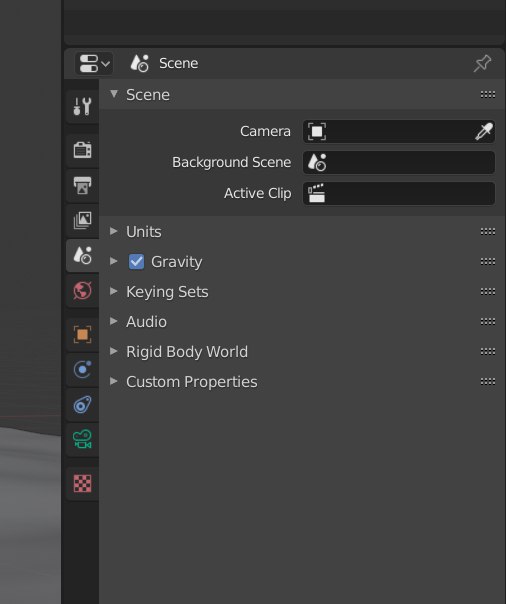Toggle the pin ID button
The width and height of the screenshot is (506, 604).
(482, 63)
